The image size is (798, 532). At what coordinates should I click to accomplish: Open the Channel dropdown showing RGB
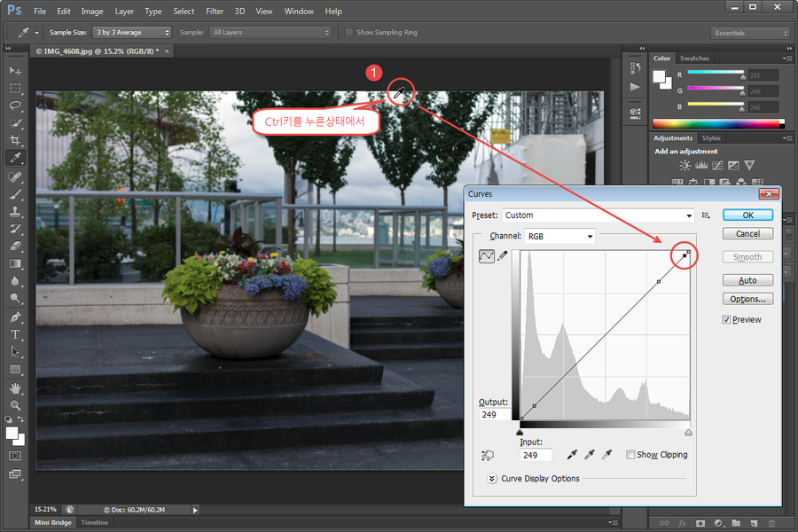coord(559,236)
